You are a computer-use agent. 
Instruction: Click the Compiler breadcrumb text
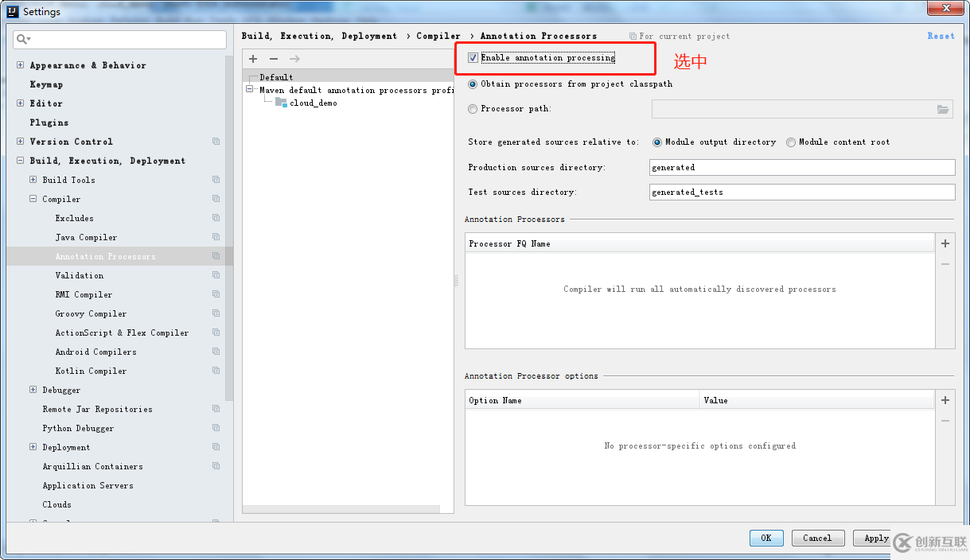click(438, 36)
